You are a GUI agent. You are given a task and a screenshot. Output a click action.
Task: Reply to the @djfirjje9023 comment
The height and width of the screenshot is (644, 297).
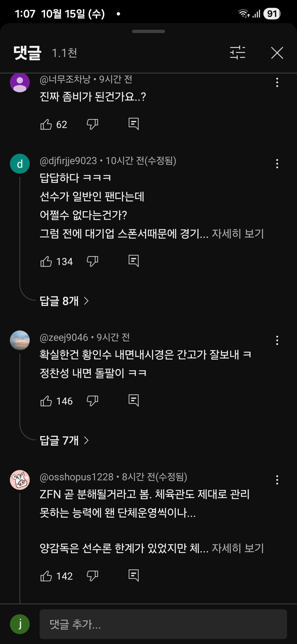tap(133, 261)
